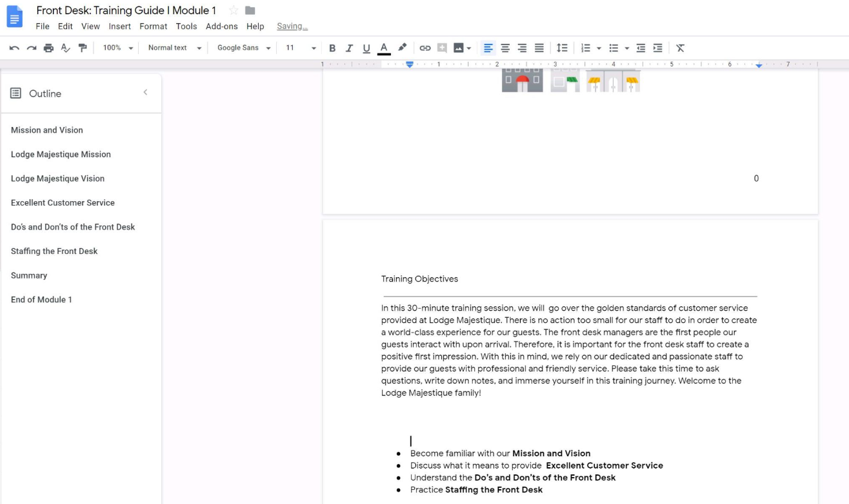Open the Add-ons menu

point(222,26)
